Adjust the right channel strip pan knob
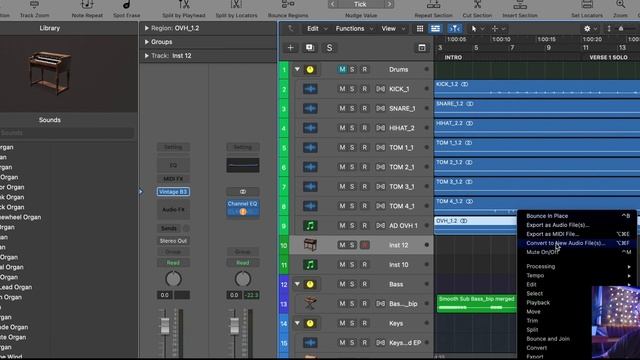Screen dimensions: 640x360 (x=242, y=279)
